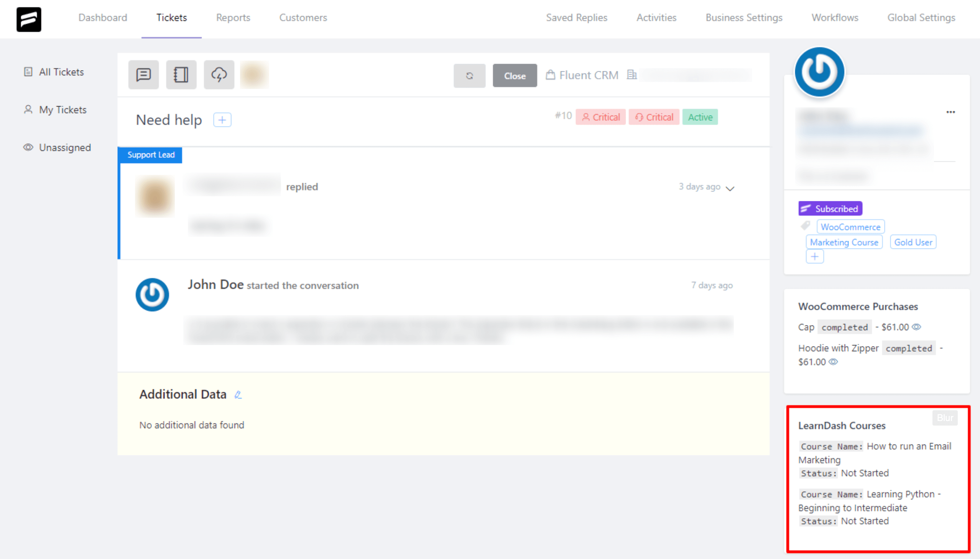The width and height of the screenshot is (980, 559).
Task: Toggle visibility of Hoodie with Zipper purchase
Action: 833,362
